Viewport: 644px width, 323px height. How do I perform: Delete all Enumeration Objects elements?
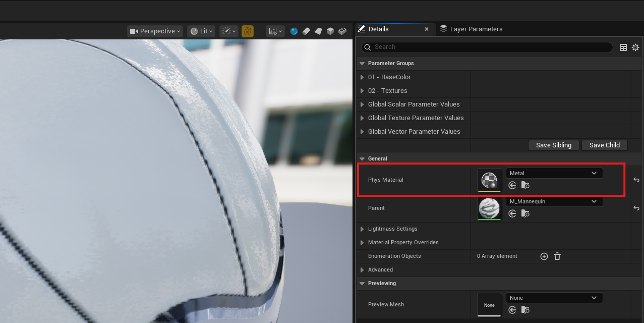click(557, 256)
